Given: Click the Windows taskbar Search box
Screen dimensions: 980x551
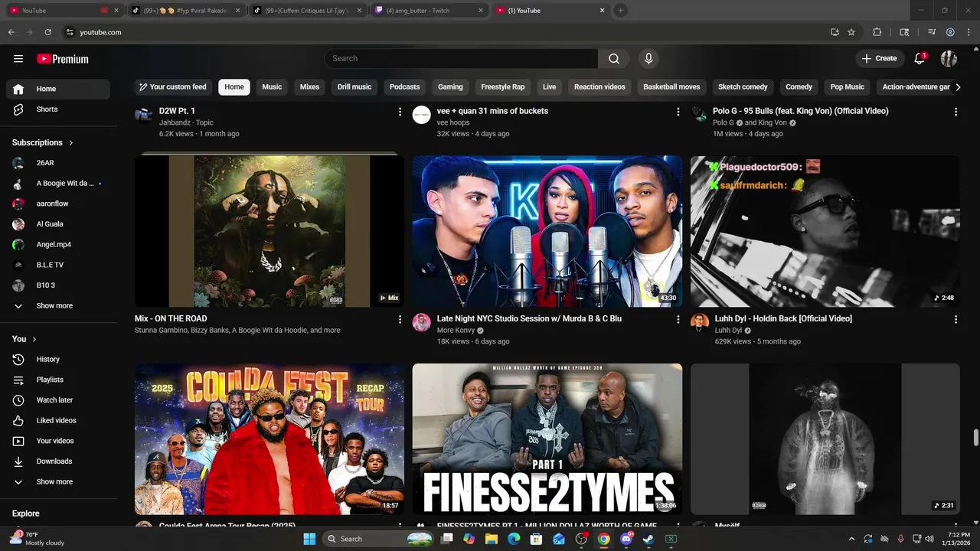Looking at the screenshot, I should [x=378, y=539].
